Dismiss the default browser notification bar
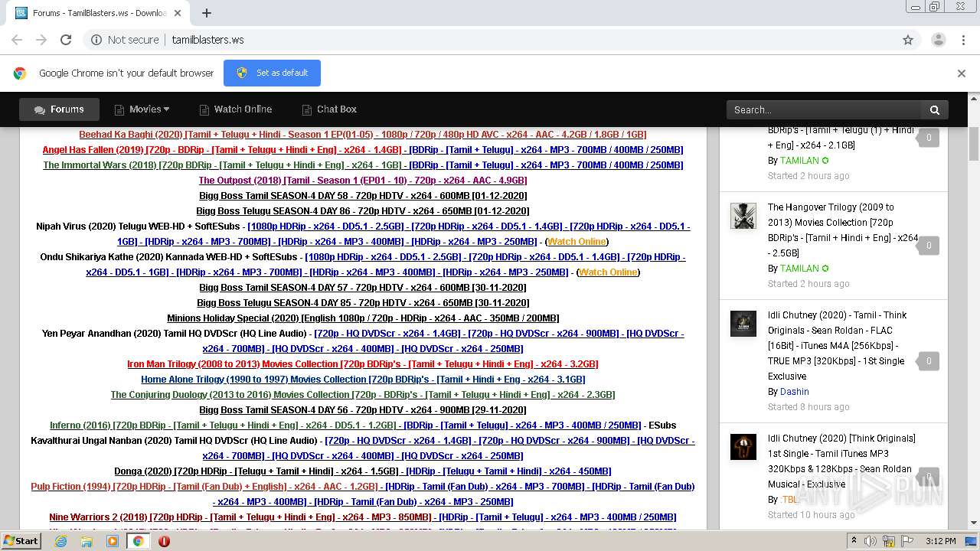 [962, 73]
